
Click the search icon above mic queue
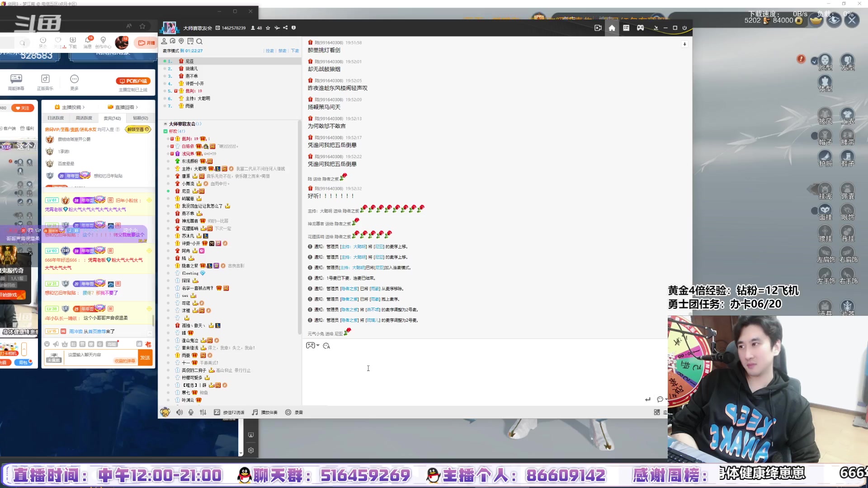pos(199,41)
